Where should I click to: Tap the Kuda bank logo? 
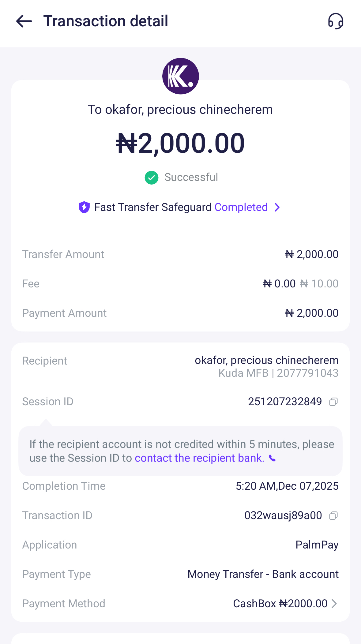click(181, 76)
